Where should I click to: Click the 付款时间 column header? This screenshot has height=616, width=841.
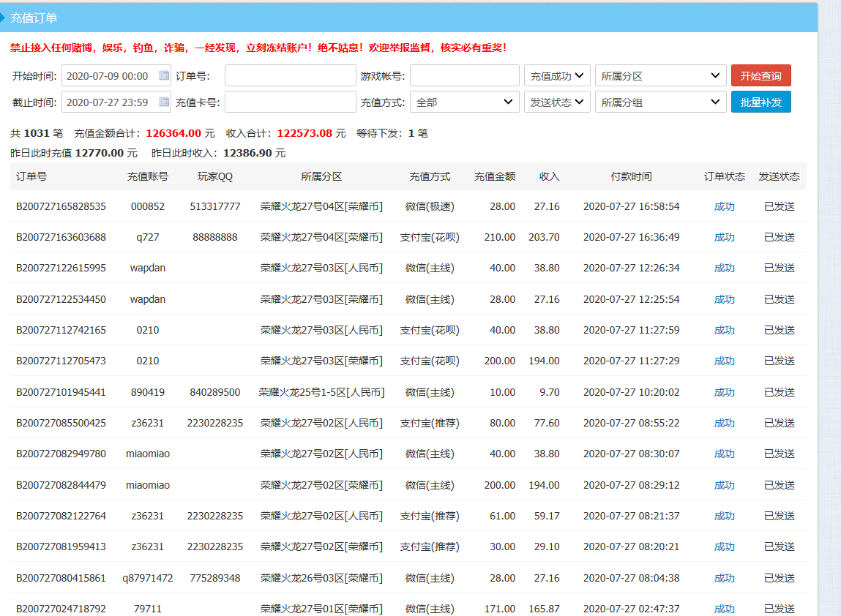point(631,176)
